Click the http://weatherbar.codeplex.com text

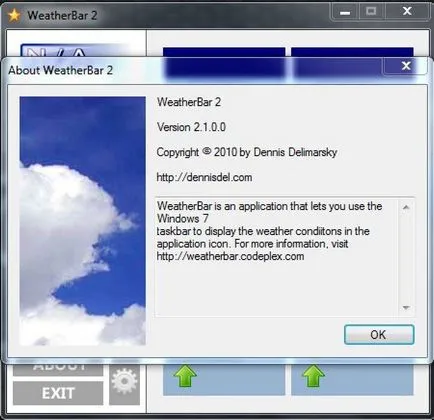[230, 256]
